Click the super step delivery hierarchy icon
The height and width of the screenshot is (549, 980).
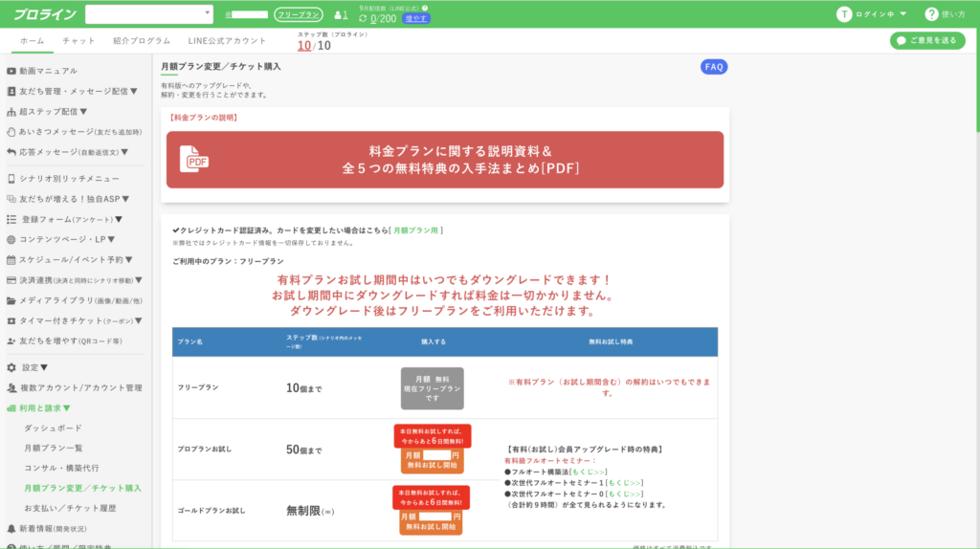click(x=11, y=112)
